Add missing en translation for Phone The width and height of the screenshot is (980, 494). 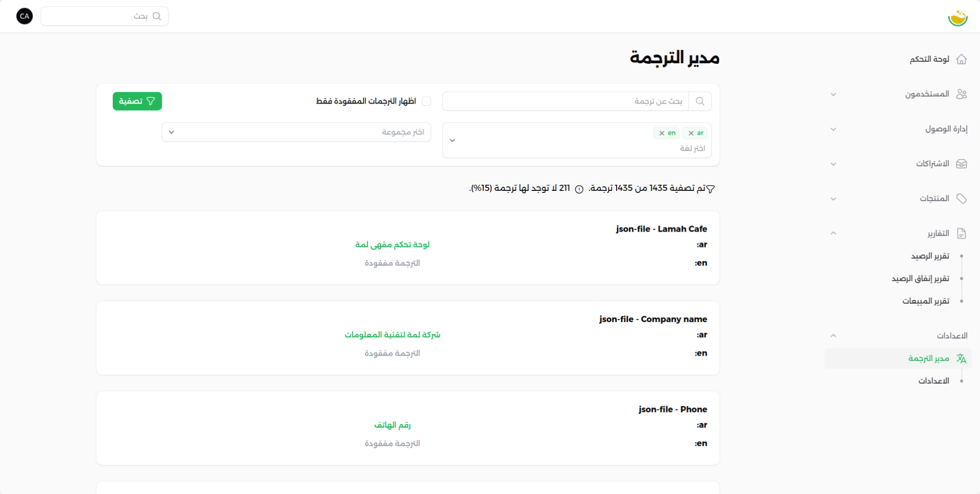(393, 443)
